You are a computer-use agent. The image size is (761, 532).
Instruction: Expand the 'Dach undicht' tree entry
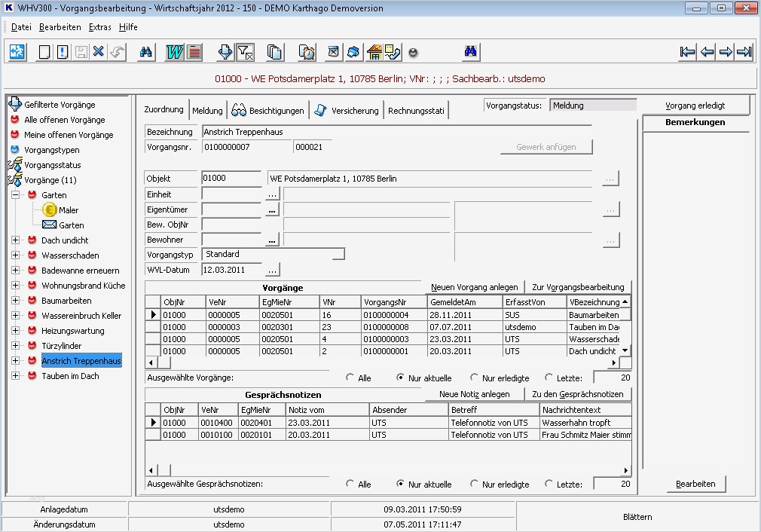click(x=15, y=240)
